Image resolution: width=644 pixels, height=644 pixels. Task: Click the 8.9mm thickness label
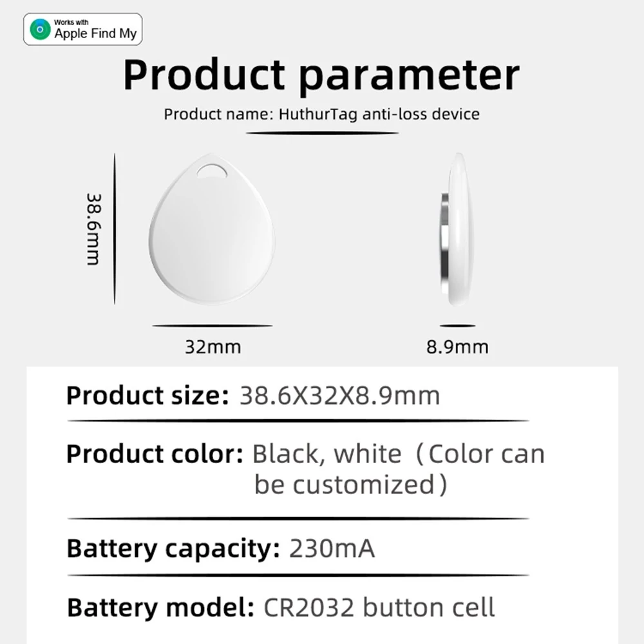click(x=457, y=347)
